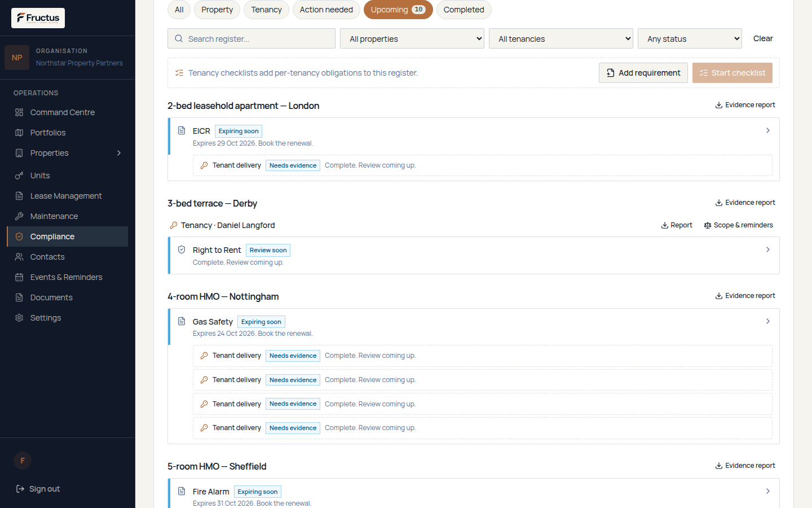Click the Documents file icon

[x=19, y=297]
